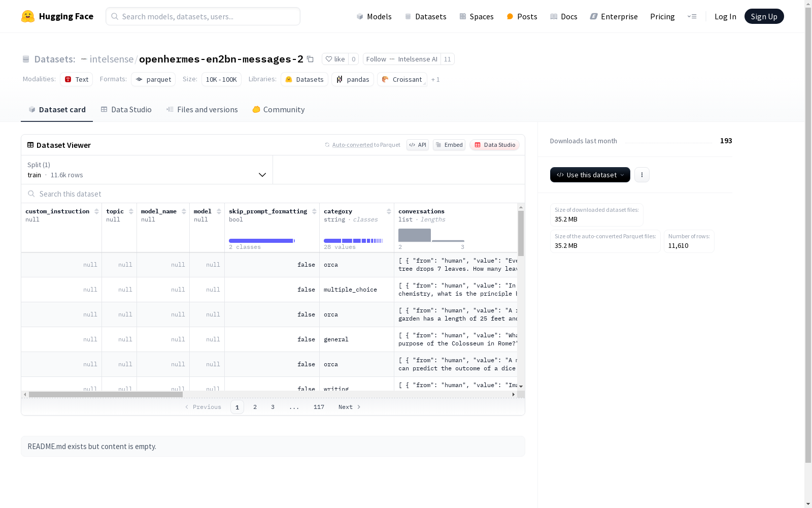Click the category values distribution bar
The width and height of the screenshot is (812, 508).
pyautogui.click(x=353, y=241)
